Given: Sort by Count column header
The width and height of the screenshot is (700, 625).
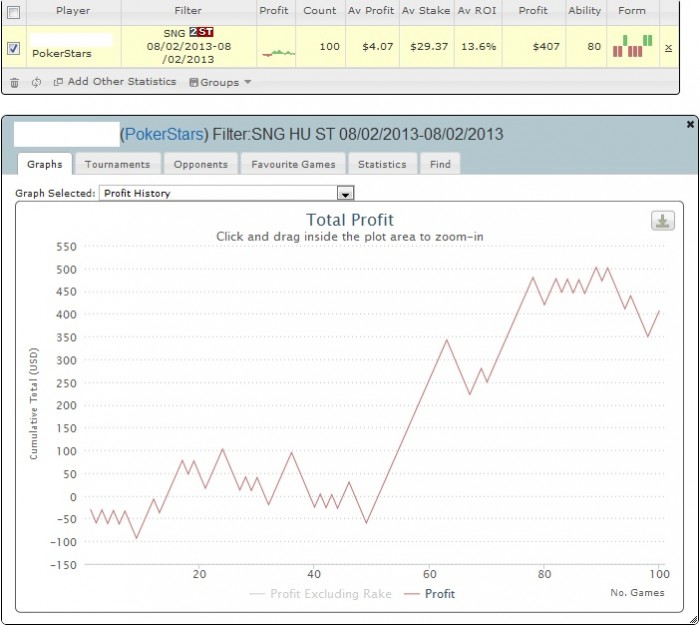Looking at the screenshot, I should click(320, 10).
